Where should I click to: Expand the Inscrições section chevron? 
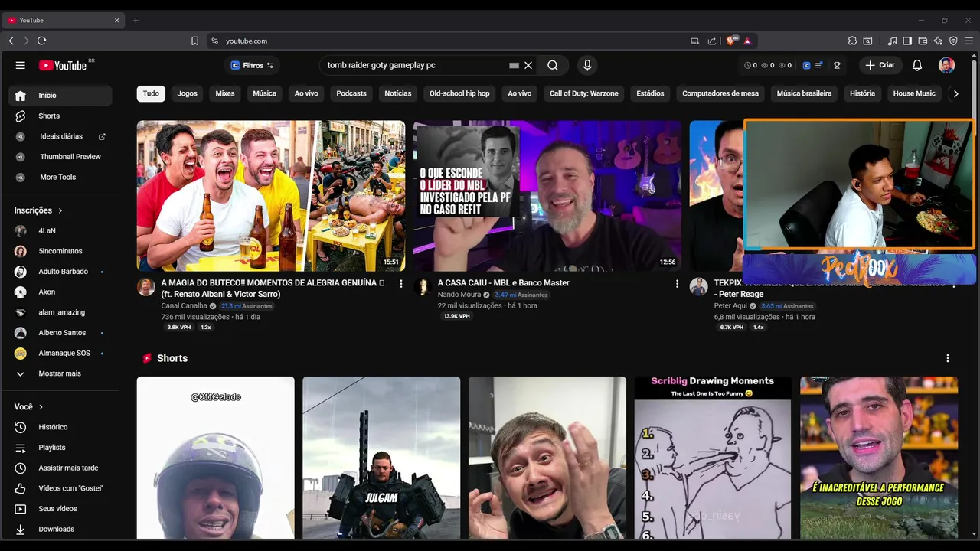[60, 210]
